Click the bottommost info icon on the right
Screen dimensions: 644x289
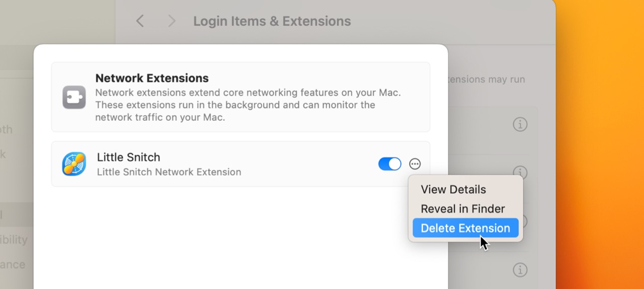tap(520, 270)
